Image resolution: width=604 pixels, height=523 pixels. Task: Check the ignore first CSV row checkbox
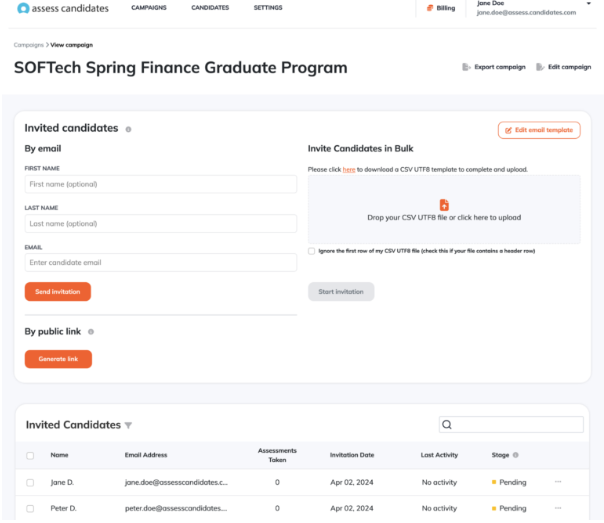coord(311,251)
